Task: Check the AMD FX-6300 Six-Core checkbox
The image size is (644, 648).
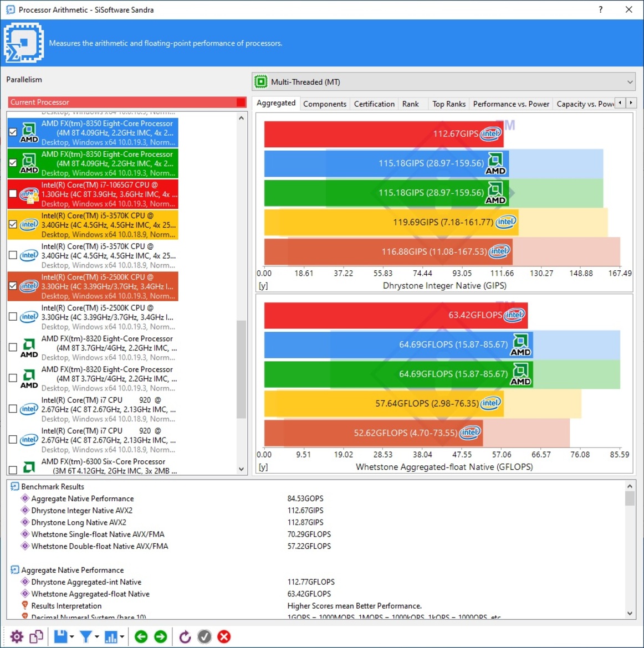Action: click(x=13, y=470)
